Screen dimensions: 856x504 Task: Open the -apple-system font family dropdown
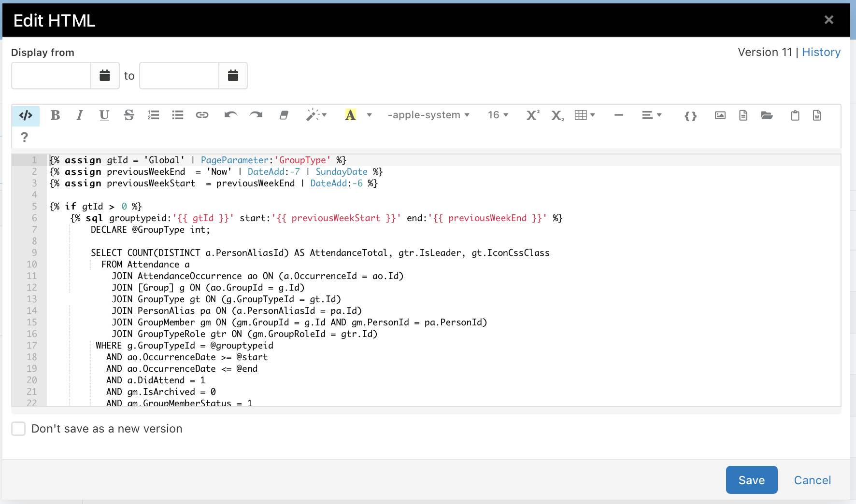[428, 115]
